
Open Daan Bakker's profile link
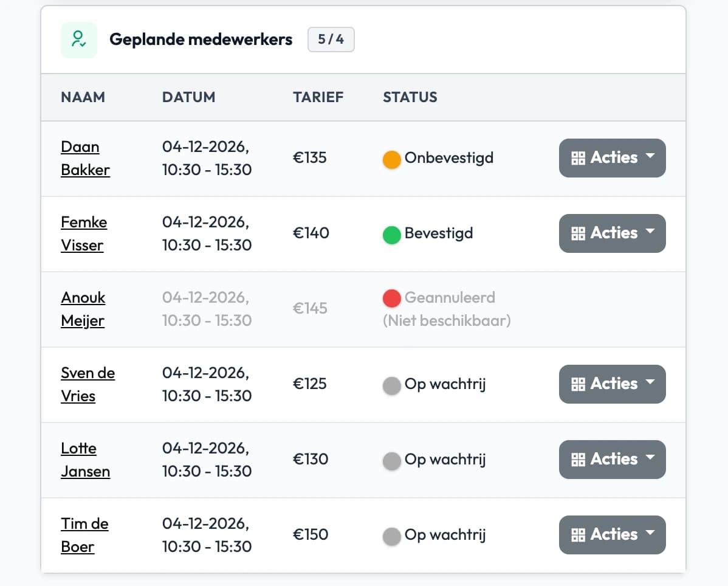pos(86,158)
